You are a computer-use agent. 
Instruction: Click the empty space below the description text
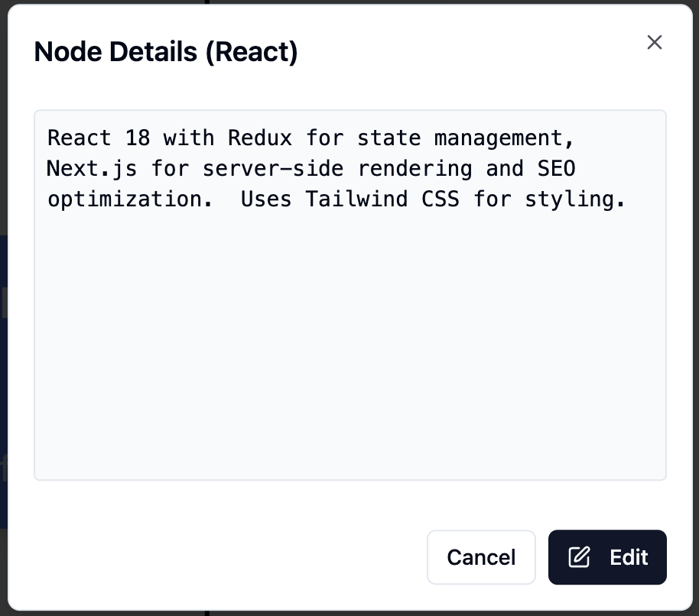pyautogui.click(x=349, y=344)
